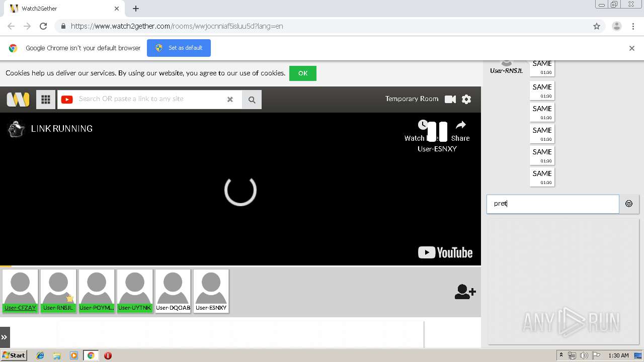
Task: Select User-POYM avatar
Action: pyautogui.click(x=97, y=291)
